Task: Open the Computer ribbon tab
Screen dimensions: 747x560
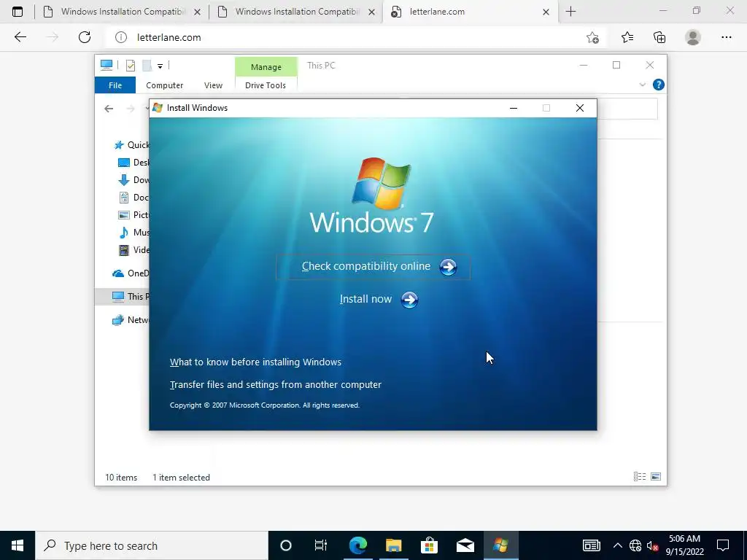Action: 164,85
